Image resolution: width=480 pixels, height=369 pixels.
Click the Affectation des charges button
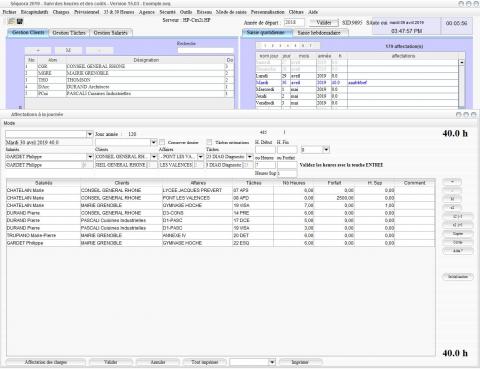click(46, 362)
